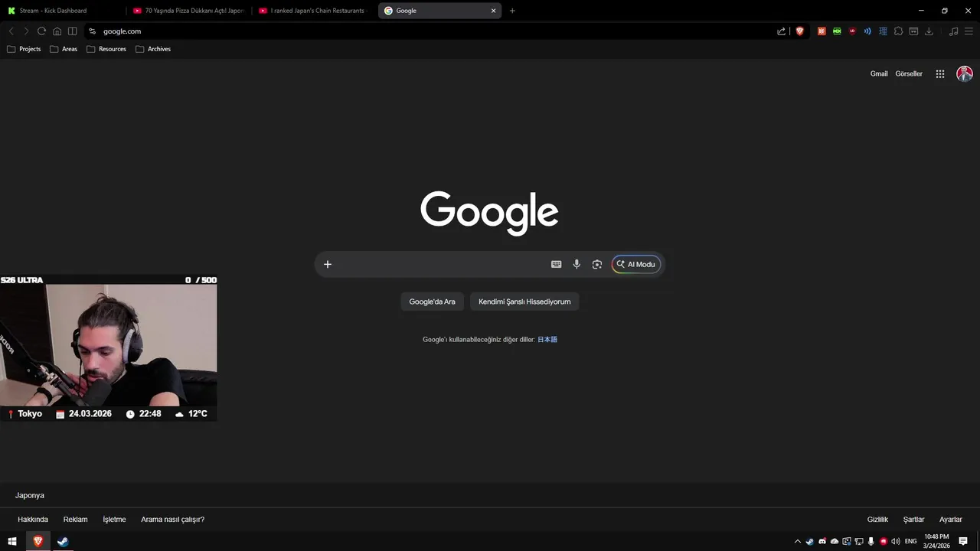
Task: Open Arama nasıl çalışır? link
Action: point(172,520)
